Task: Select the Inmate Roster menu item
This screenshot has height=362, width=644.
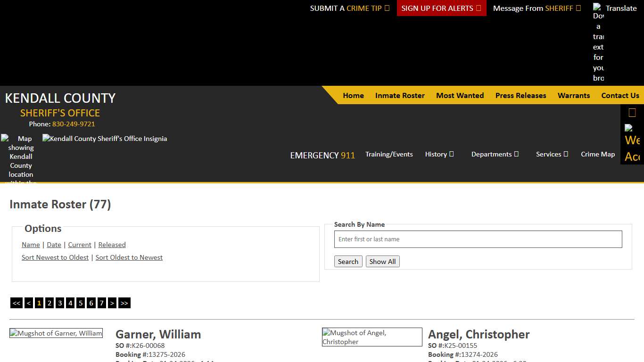Action: (x=400, y=95)
